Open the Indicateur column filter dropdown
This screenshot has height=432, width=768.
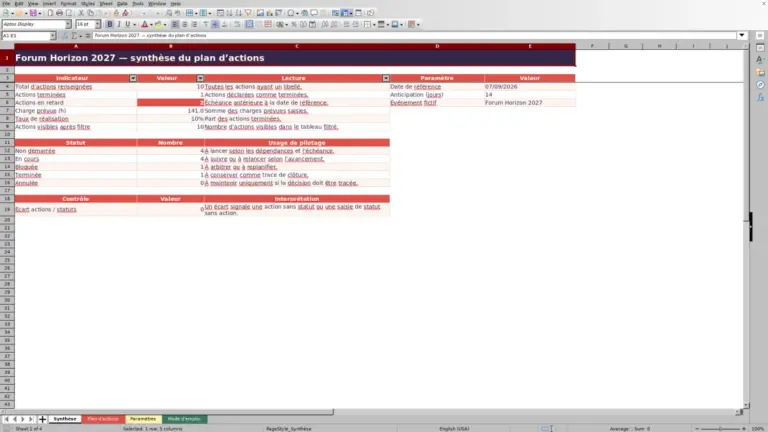click(x=133, y=78)
